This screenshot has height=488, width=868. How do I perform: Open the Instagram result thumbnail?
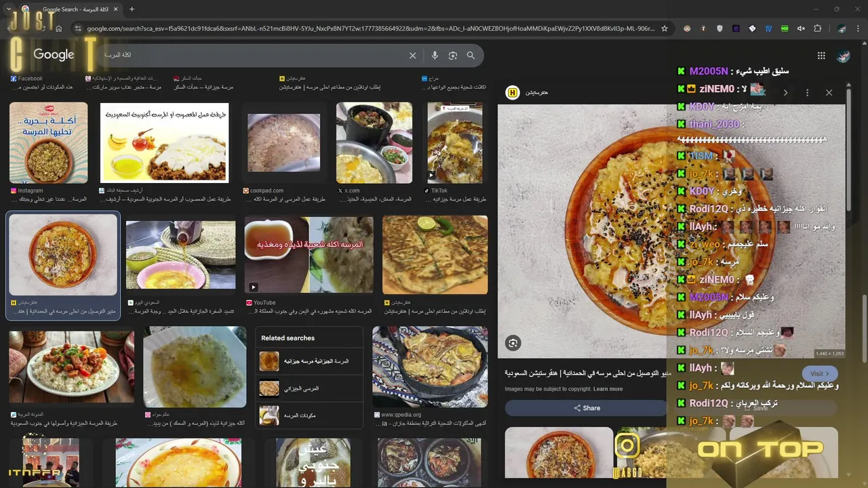48,143
